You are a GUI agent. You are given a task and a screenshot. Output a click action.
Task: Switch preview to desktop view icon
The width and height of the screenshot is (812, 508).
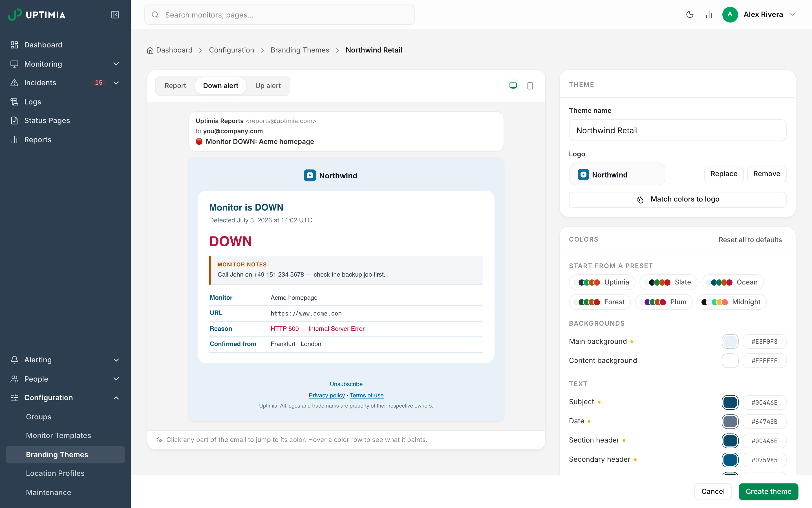[513, 86]
